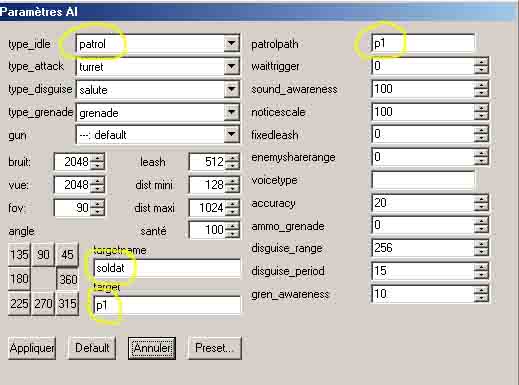This screenshot has height=385, width=519.
Task: Adjust the vue spinner arrows
Action: pos(98,185)
